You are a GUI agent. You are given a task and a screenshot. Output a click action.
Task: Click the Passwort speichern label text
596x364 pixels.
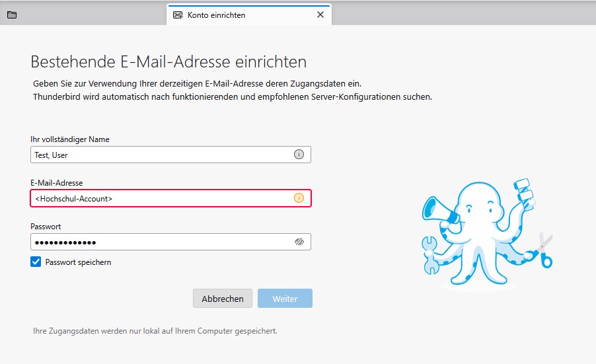(78, 262)
